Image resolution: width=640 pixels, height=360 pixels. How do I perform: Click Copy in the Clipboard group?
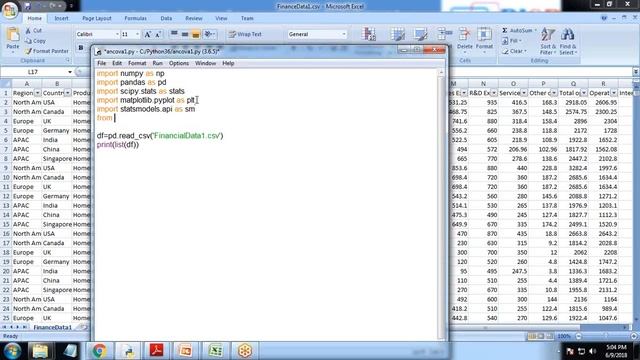(x=35, y=41)
